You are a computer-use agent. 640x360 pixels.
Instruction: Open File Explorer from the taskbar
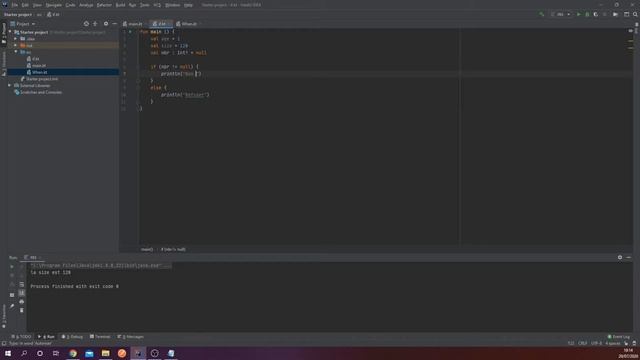[x=105, y=353]
